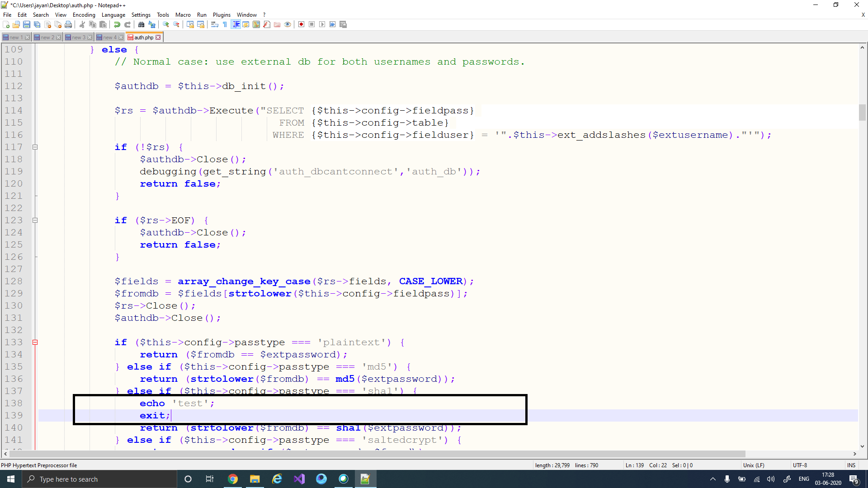The height and width of the screenshot is (488, 868).
Task: Collapse red fold marker at line 133
Action: (x=35, y=343)
